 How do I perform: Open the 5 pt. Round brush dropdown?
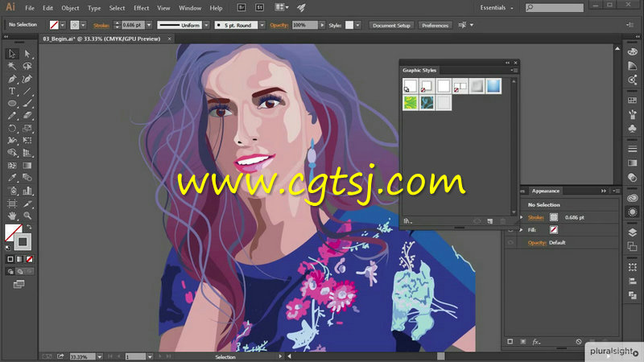coord(262,26)
